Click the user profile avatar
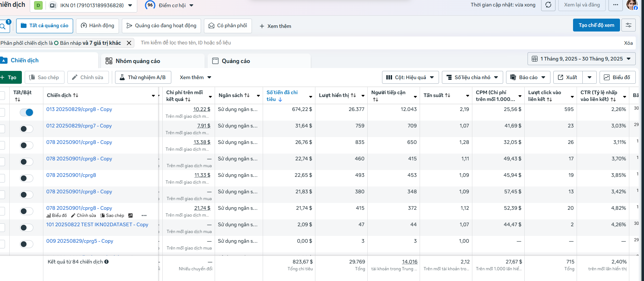 pyautogui.click(x=631, y=5)
